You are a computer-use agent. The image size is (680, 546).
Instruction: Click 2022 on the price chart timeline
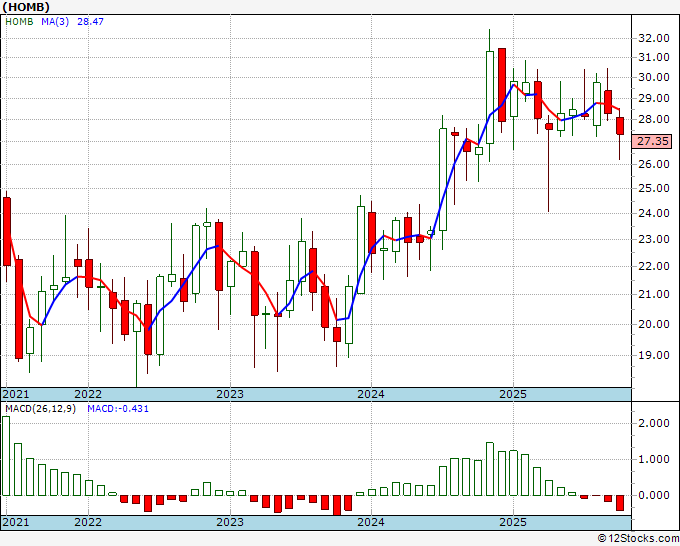point(88,394)
